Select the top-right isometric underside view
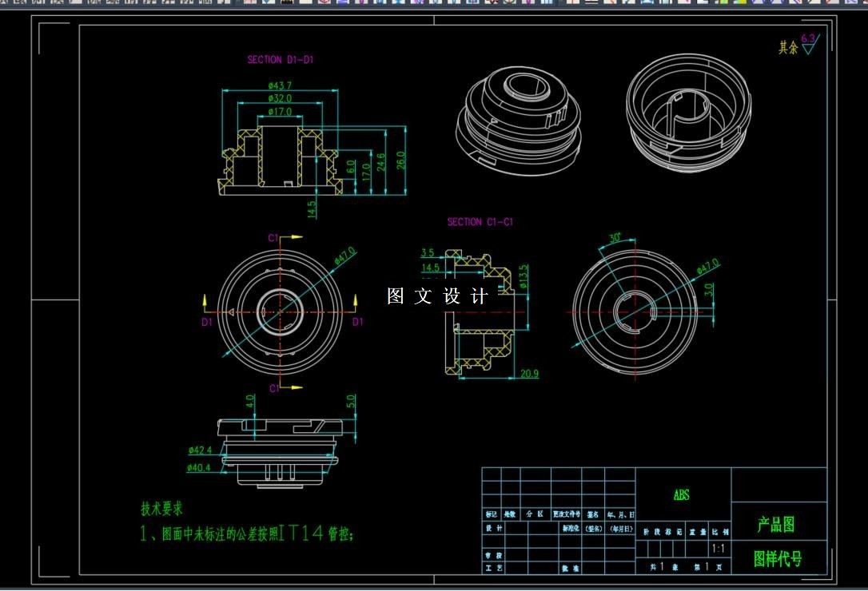The width and height of the screenshot is (868, 591). (x=689, y=113)
